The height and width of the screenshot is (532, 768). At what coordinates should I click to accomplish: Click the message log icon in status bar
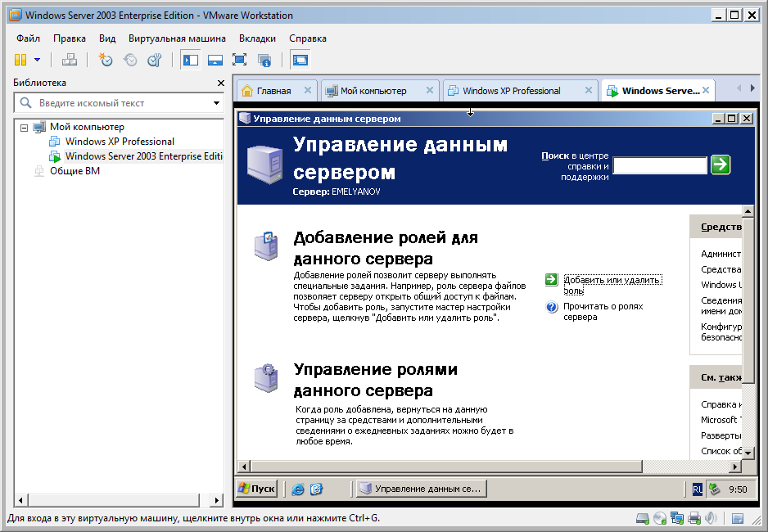point(738,518)
